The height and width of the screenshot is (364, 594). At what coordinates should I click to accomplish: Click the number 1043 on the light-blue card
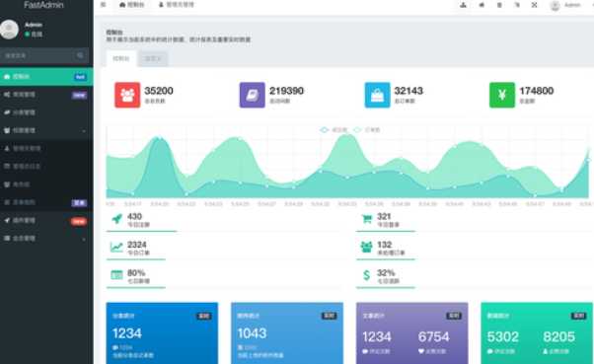252,333
